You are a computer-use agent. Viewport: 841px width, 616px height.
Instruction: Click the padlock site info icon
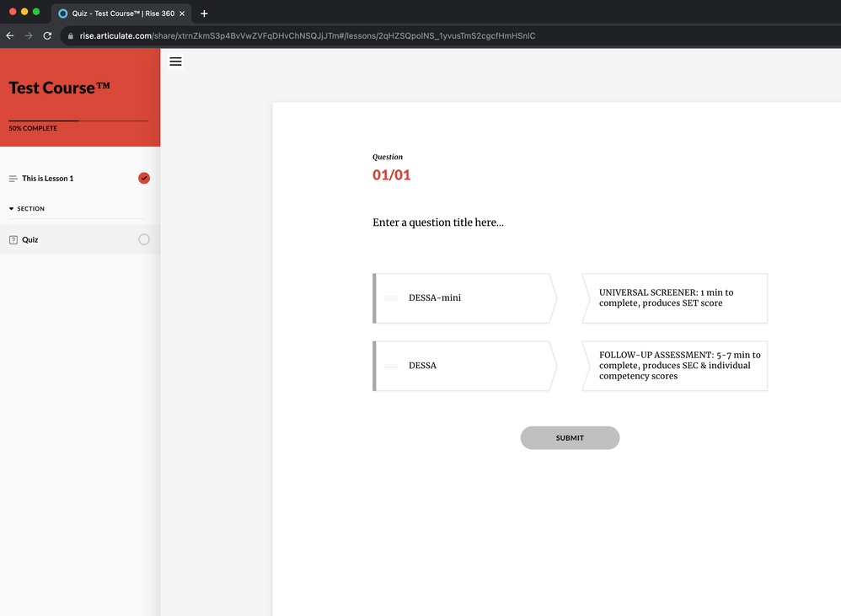70,36
